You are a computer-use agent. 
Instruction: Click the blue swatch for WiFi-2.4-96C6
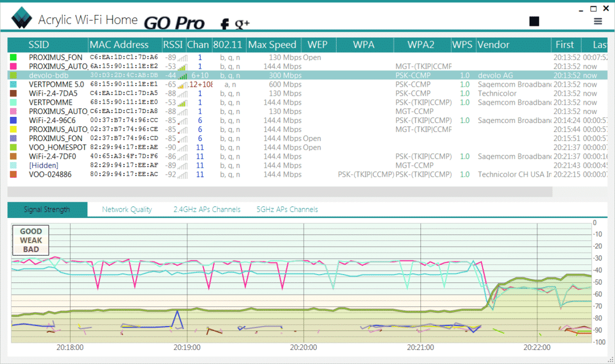[13, 120]
